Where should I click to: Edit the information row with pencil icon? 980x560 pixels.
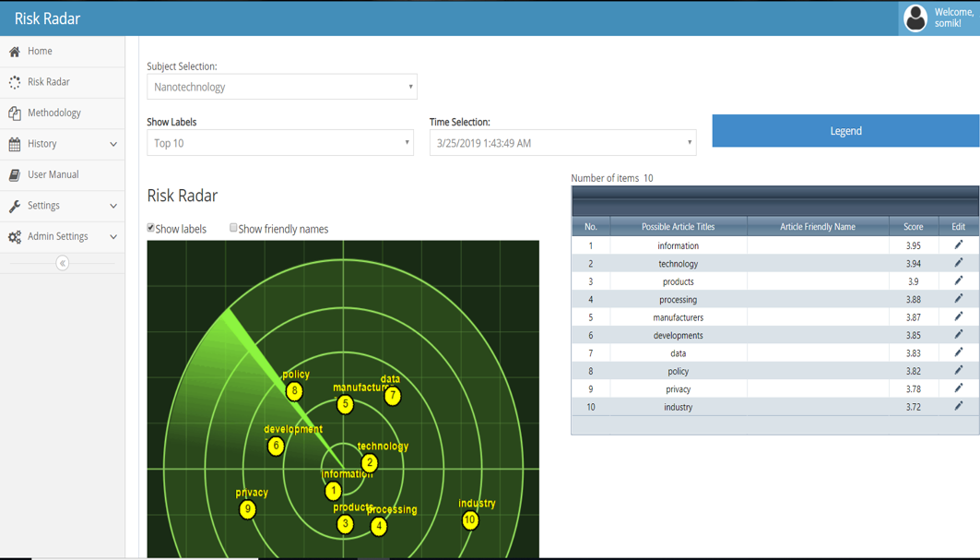coord(959,244)
